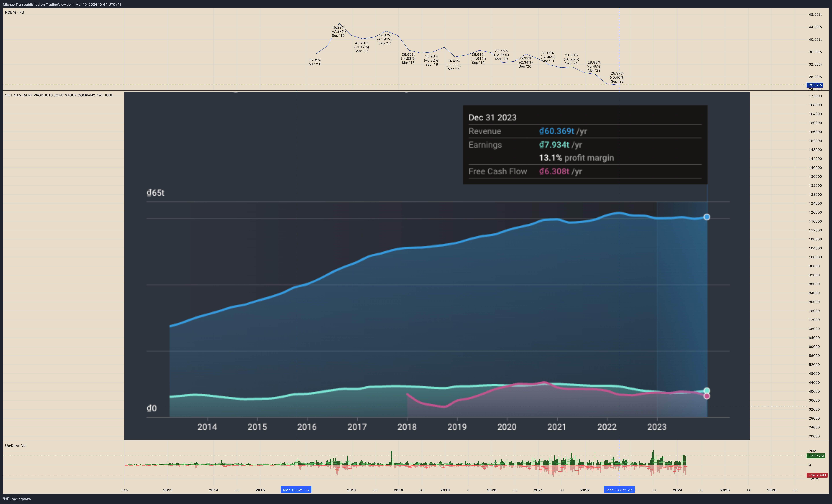Viewport: 832px width, 504px height.
Task: Click 2016 on the embedded revenue chart axis
Action: [x=307, y=427]
